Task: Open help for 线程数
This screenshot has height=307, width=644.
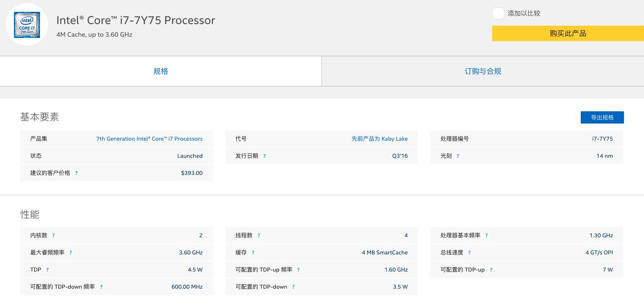Action: coord(259,236)
